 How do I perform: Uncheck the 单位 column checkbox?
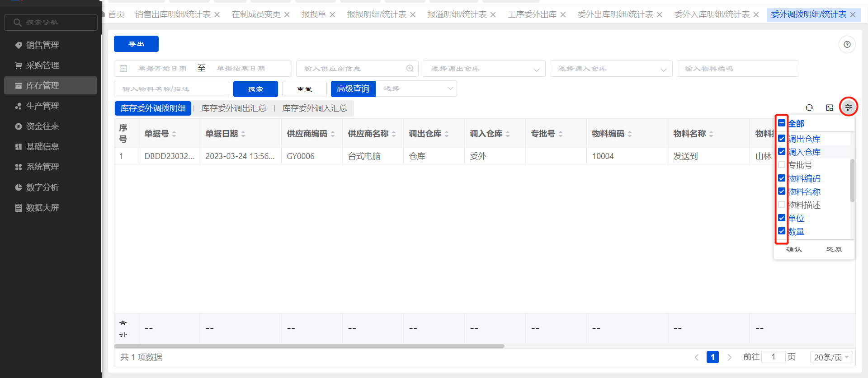[x=782, y=218]
